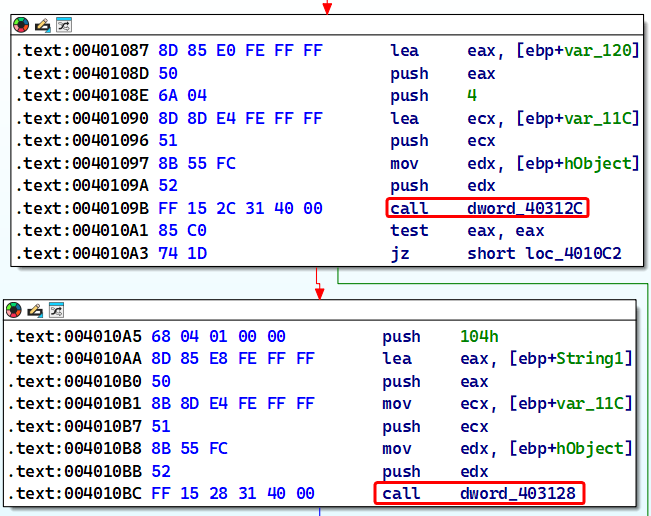Select the call dword_40312C operand
Screen dimensions: 651x516
click(x=527, y=208)
